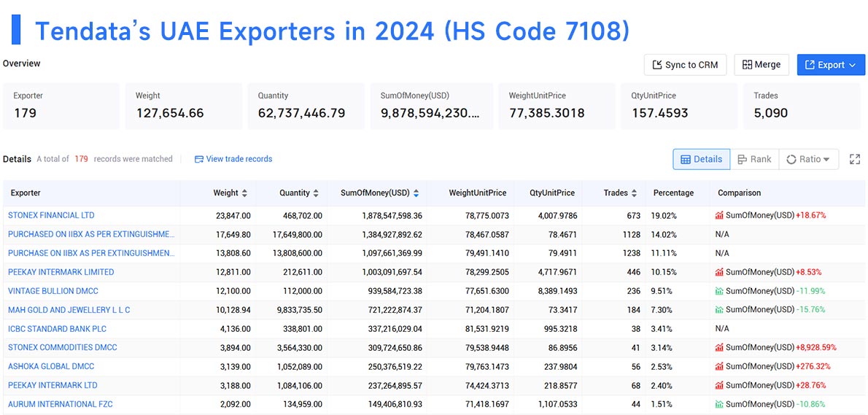The width and height of the screenshot is (868, 415).
Task: Click comparison chart icon for PEEKAY INTERMARK LIMITED
Action: pos(720,272)
